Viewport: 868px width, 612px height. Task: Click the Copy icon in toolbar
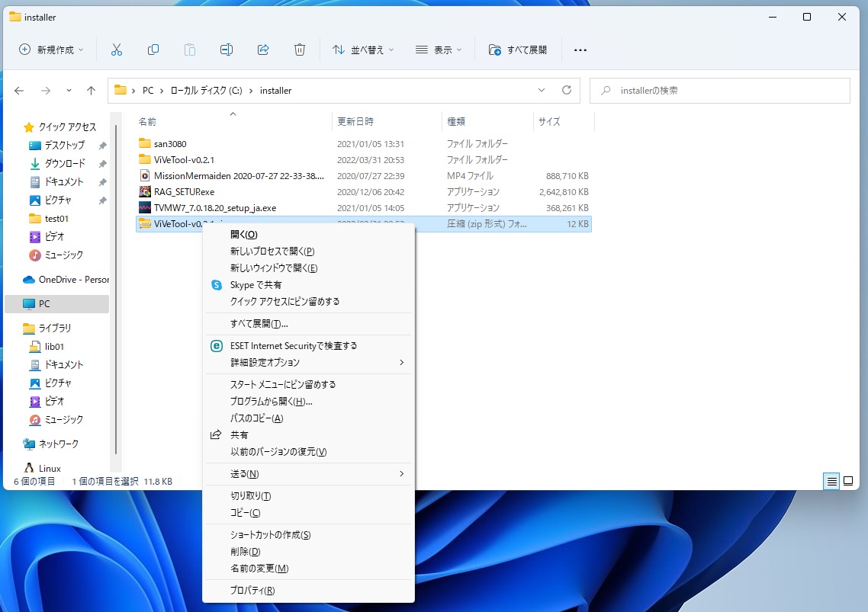[153, 50]
